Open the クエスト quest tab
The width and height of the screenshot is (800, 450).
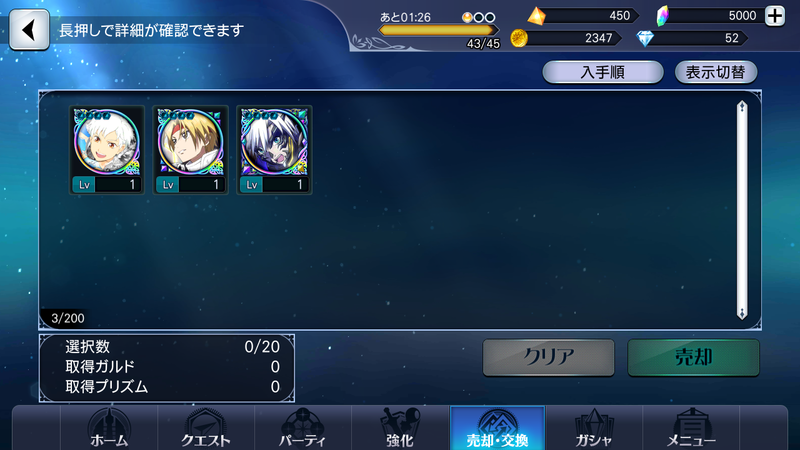coord(206,429)
